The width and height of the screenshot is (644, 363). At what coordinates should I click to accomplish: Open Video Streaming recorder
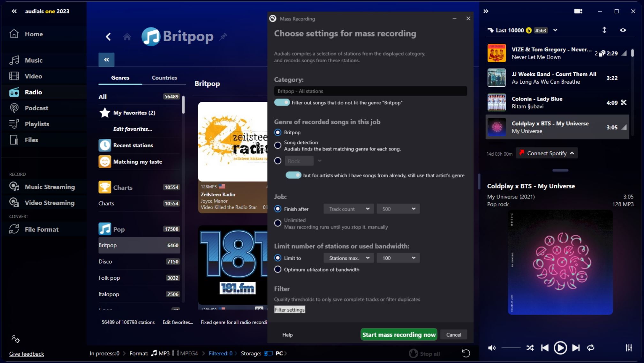pyautogui.click(x=49, y=203)
